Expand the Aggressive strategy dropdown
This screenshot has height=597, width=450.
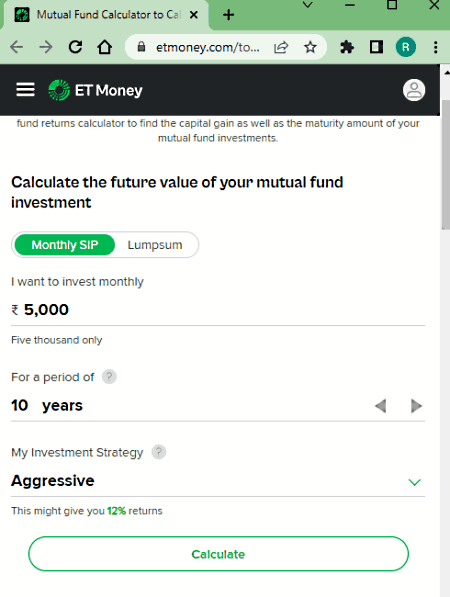[414, 482]
